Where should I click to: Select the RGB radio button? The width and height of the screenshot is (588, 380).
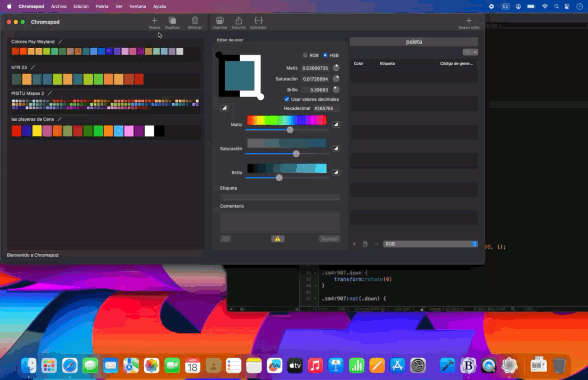point(305,56)
